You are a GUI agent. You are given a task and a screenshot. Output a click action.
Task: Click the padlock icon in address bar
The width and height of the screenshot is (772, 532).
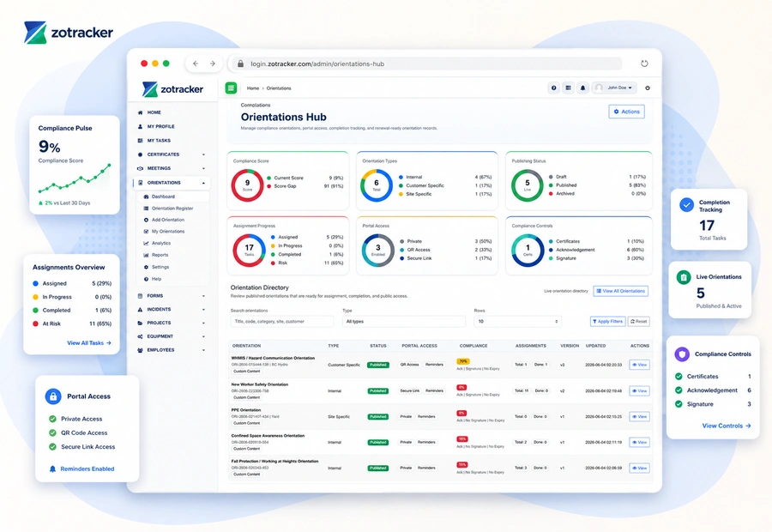click(x=241, y=63)
